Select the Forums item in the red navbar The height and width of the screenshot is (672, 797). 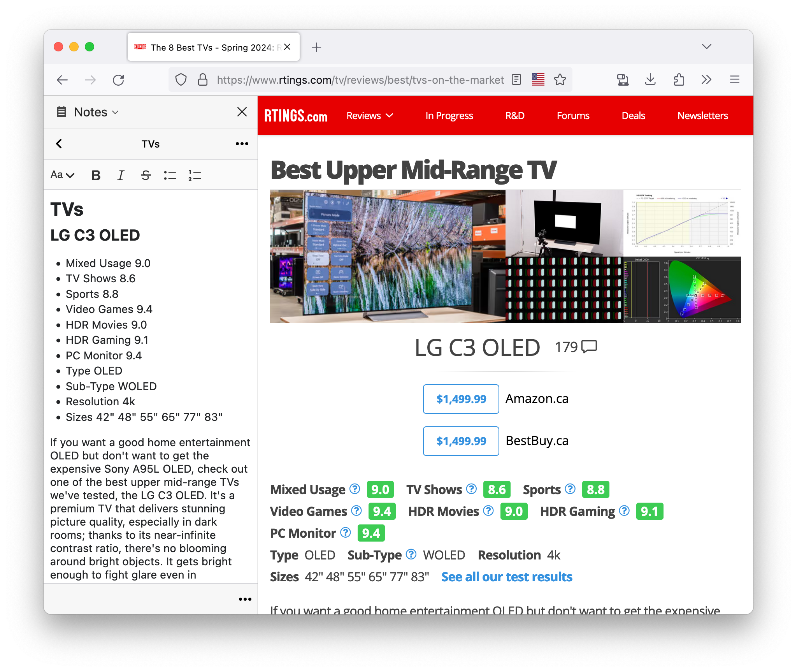(x=572, y=115)
